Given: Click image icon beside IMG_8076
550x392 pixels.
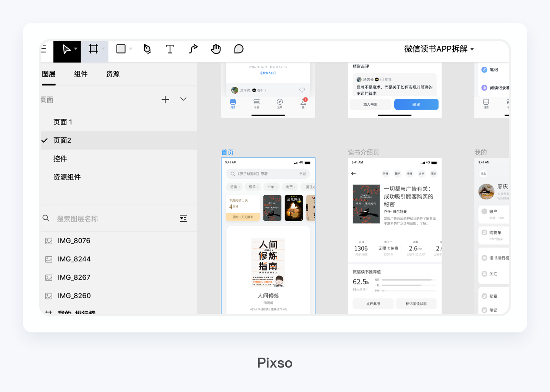Looking at the screenshot, I should pyautogui.click(x=49, y=241).
